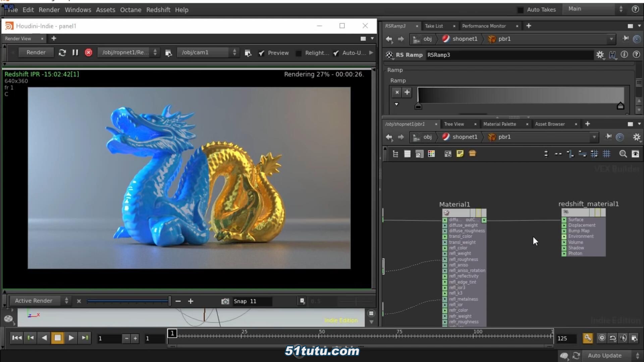Screen dimensions: 644x362
Task: Click obj in network editor path
Action: click(x=427, y=137)
